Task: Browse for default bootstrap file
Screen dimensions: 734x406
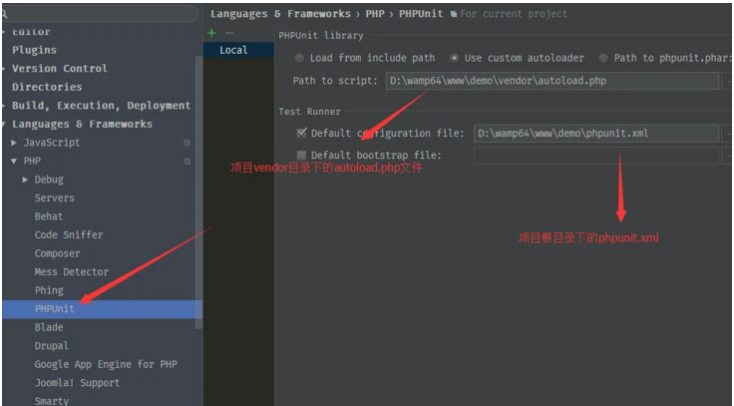Action: tap(728, 155)
